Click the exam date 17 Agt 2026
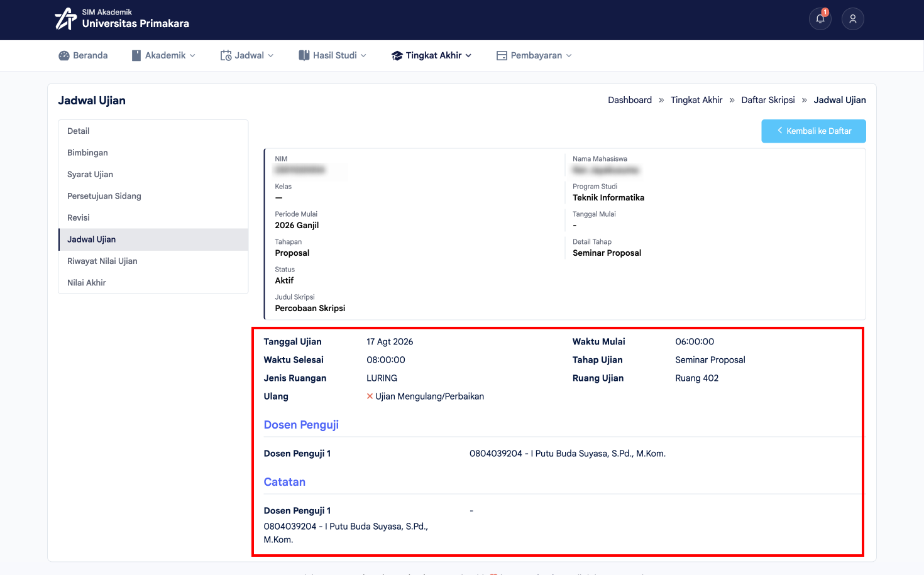The width and height of the screenshot is (924, 575). coord(390,342)
